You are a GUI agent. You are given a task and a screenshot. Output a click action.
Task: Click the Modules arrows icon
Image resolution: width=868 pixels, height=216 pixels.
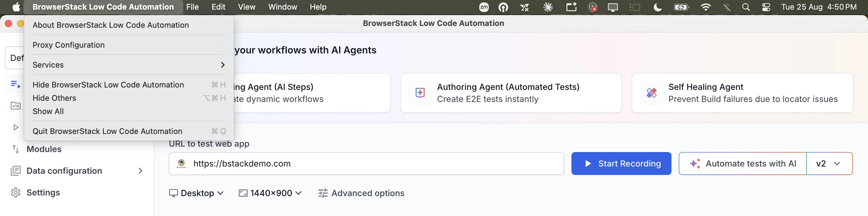[15, 149]
